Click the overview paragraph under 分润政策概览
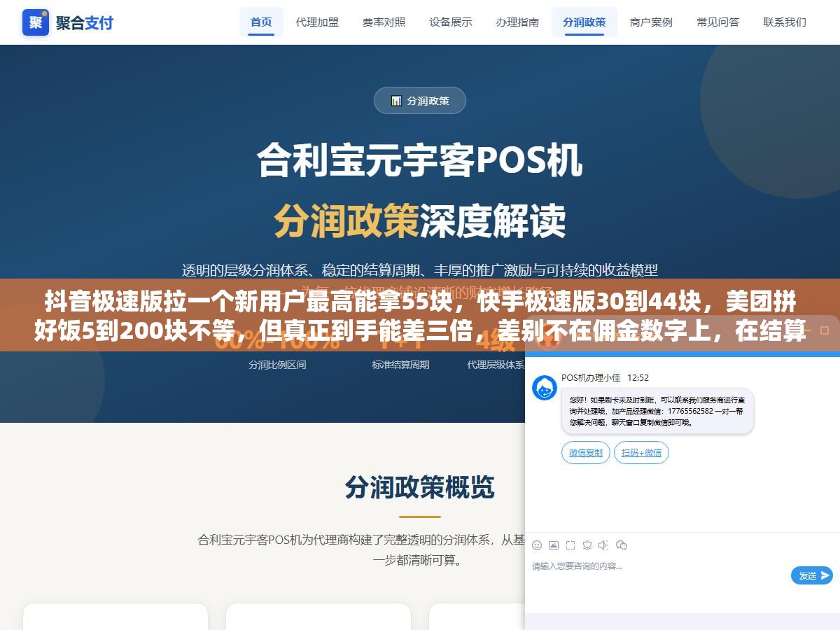This screenshot has height=630, width=840. [361, 549]
